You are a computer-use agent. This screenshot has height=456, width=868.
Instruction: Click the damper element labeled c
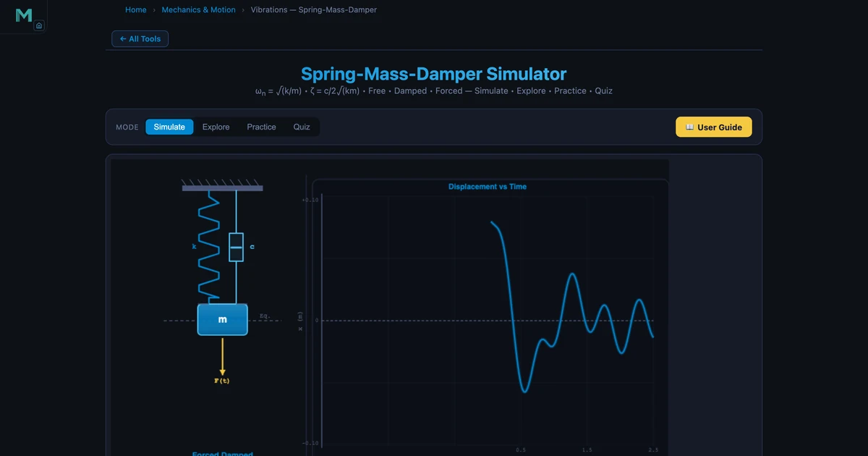pos(236,247)
